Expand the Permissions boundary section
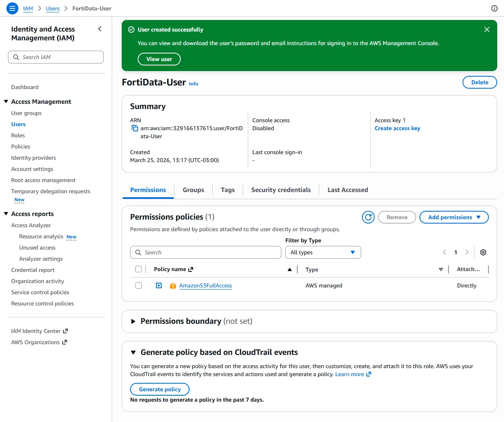Screen dimensions: 504x422 (133, 321)
